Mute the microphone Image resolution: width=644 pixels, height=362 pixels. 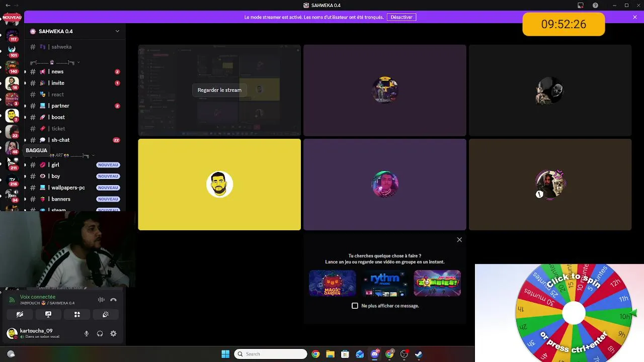[x=87, y=333]
